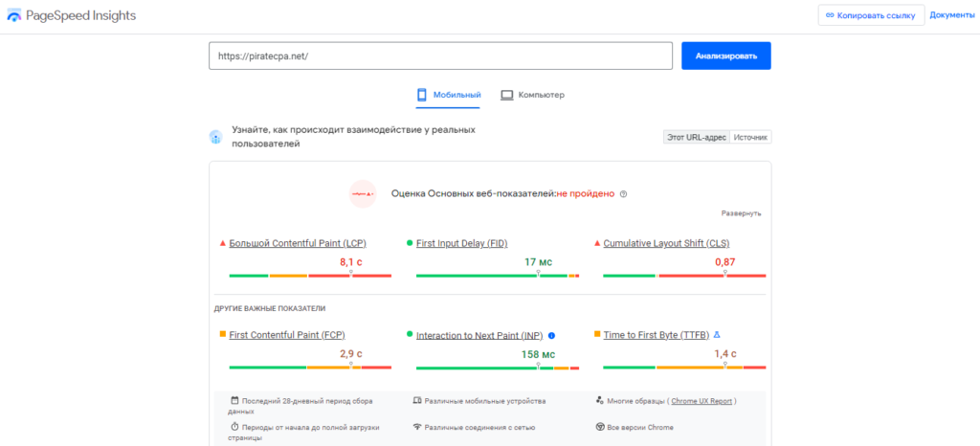Click the INP info icon
Screen dimensions: 980x446
click(x=551, y=335)
